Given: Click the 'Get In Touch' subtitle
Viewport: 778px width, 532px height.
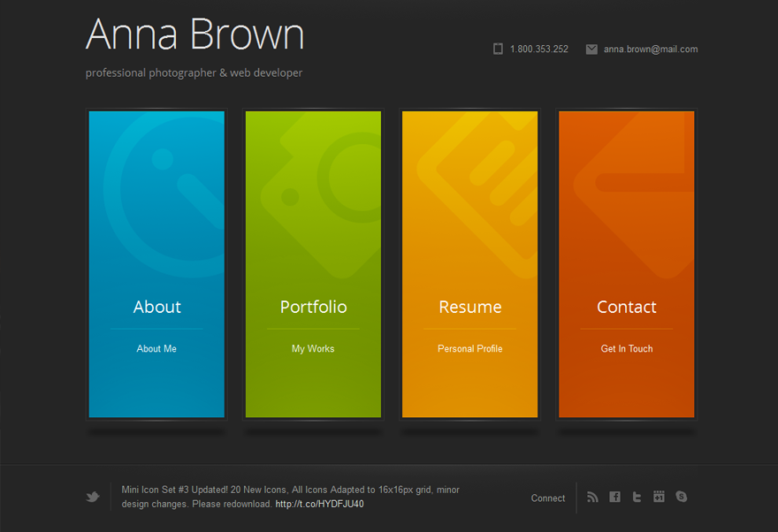Looking at the screenshot, I should (627, 348).
